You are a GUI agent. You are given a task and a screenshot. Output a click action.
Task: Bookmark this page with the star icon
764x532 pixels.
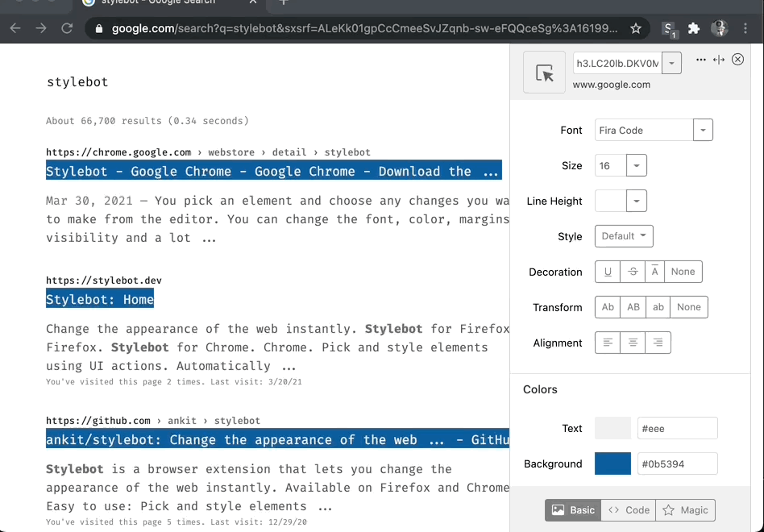pyautogui.click(x=635, y=29)
